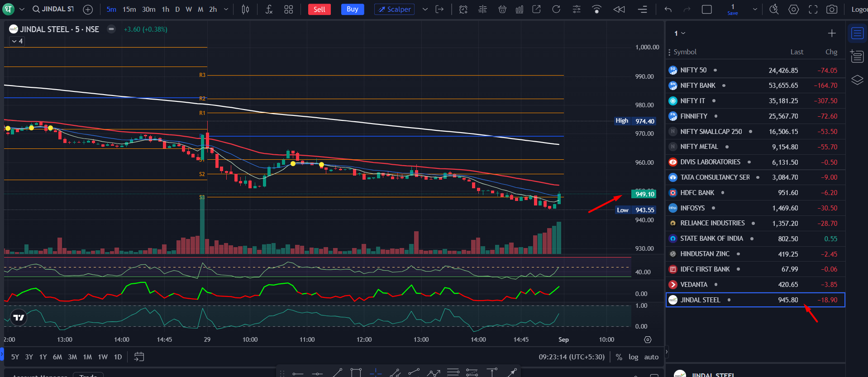Open the watchlist column options dots beside Symbol
This screenshot has width=868, height=377.
(x=669, y=52)
